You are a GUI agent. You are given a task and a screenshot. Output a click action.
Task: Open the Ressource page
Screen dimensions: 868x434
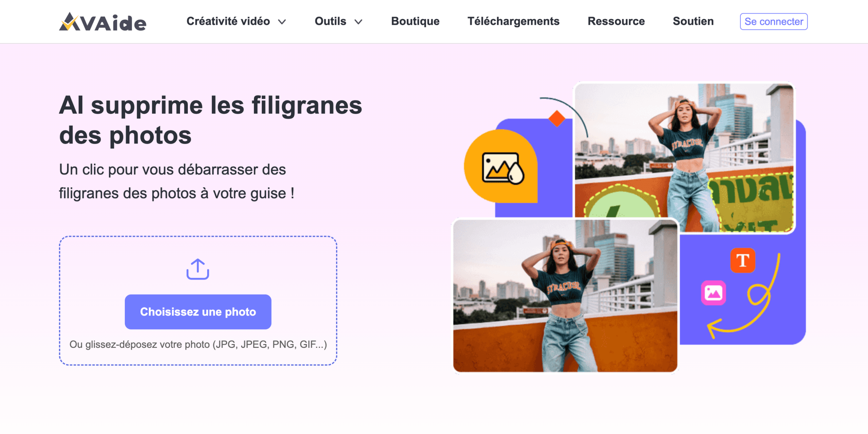pyautogui.click(x=616, y=21)
